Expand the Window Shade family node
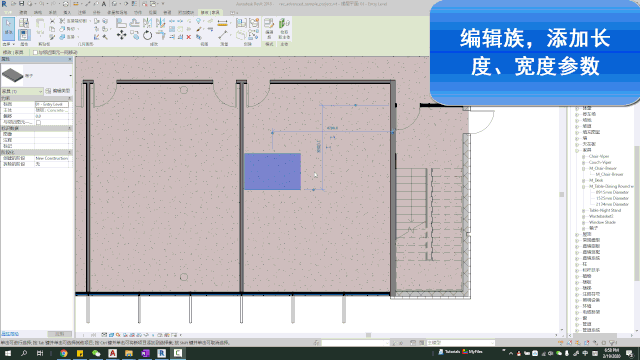The height and width of the screenshot is (360, 640). pos(584,222)
